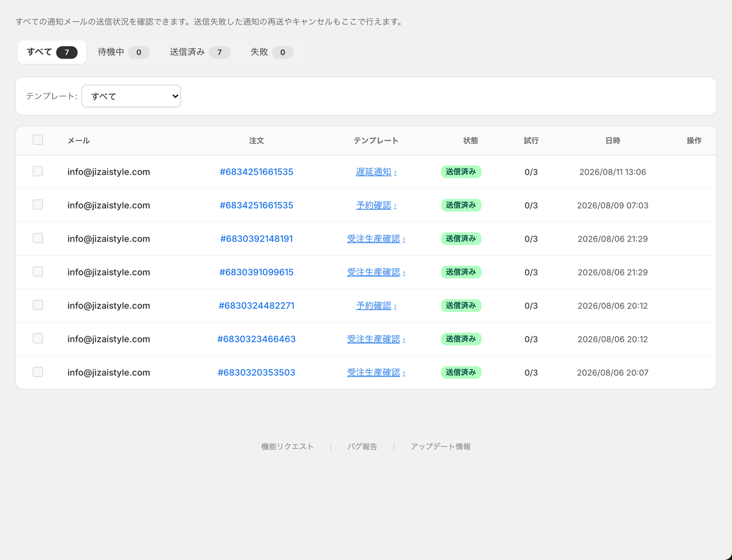Check the row for order #6830320353503
The image size is (732, 560).
point(38,372)
